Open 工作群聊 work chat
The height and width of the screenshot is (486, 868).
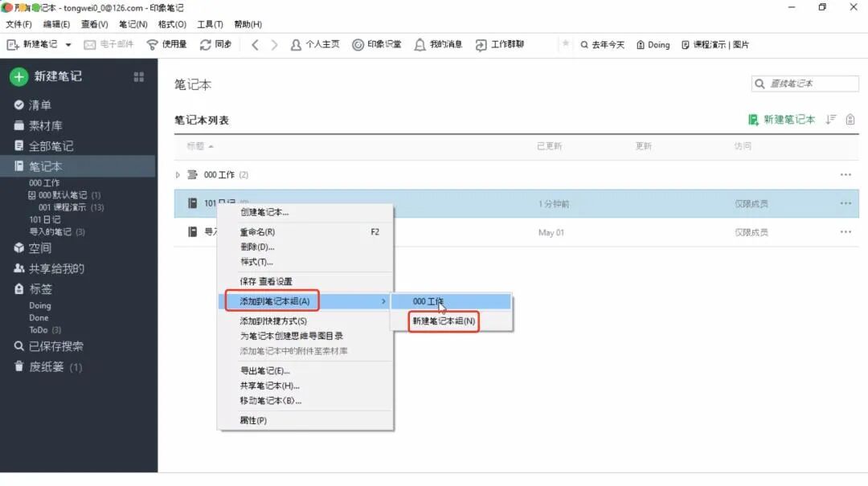499,44
